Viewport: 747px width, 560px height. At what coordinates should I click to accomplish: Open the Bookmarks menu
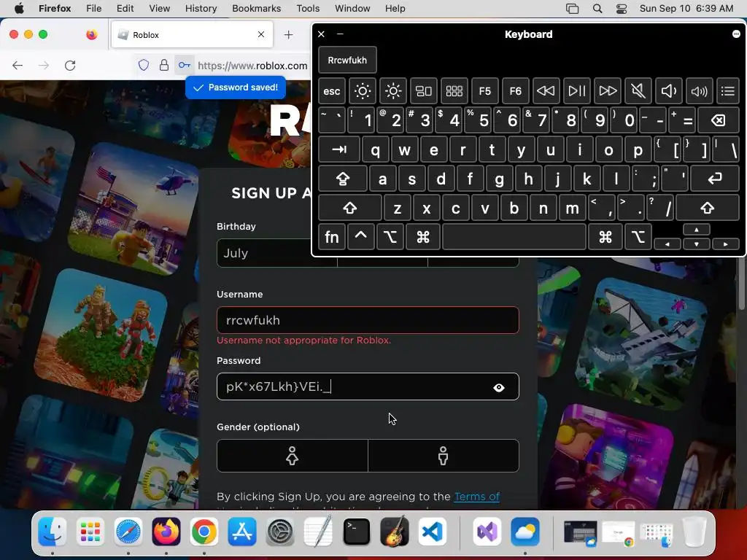coord(256,8)
